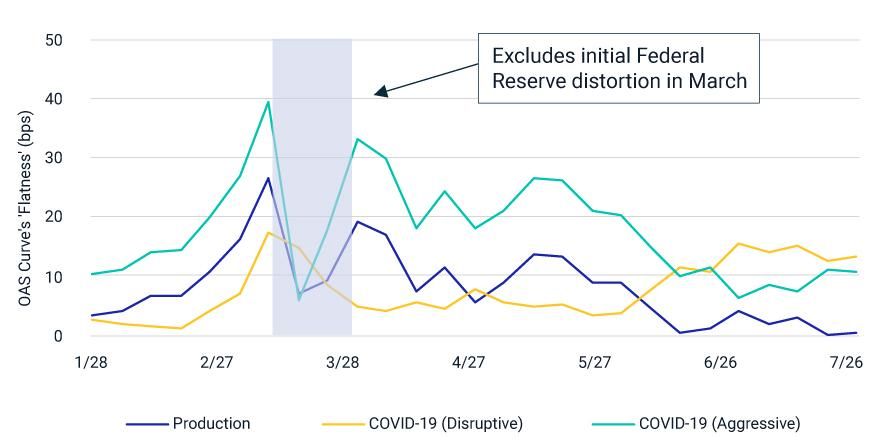Select the 3/28 x-axis date label
Screen dimensions: 870x447
point(343,362)
